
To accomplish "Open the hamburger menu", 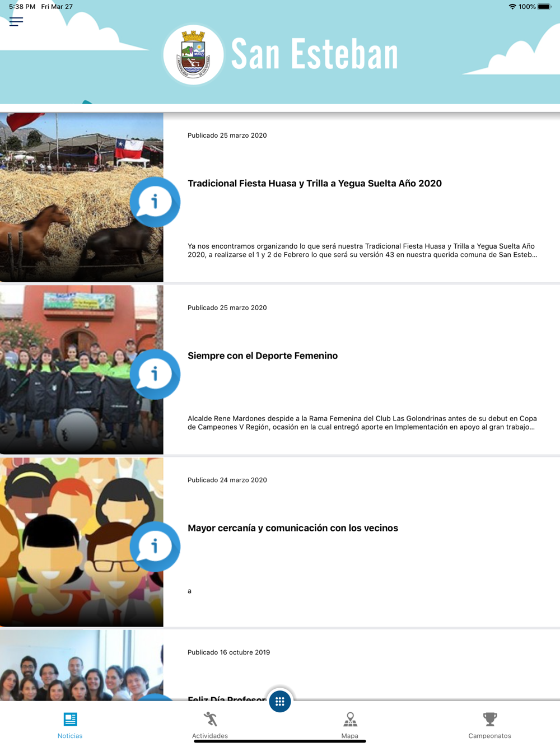I will pos(16,22).
